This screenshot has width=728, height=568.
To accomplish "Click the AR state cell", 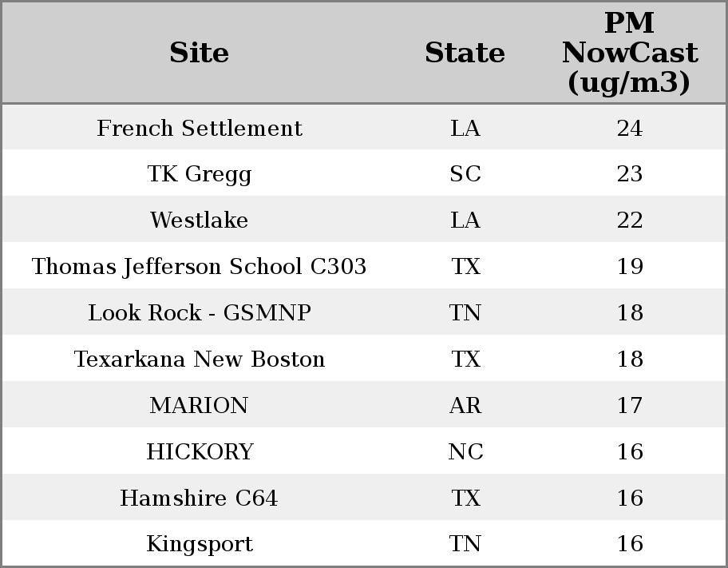I will tap(465, 405).
